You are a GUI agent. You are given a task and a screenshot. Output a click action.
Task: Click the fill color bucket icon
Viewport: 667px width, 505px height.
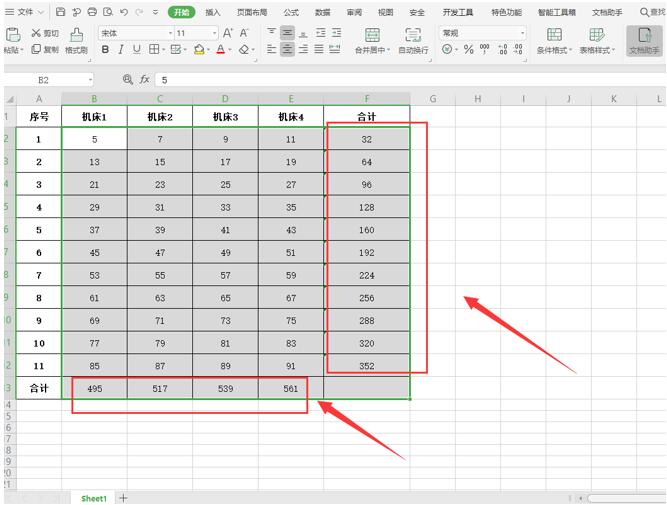tap(199, 50)
